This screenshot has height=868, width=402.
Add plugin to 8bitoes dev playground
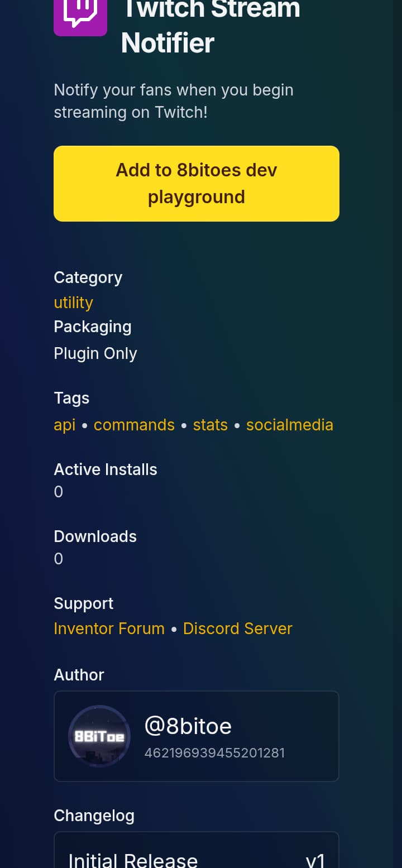click(197, 184)
